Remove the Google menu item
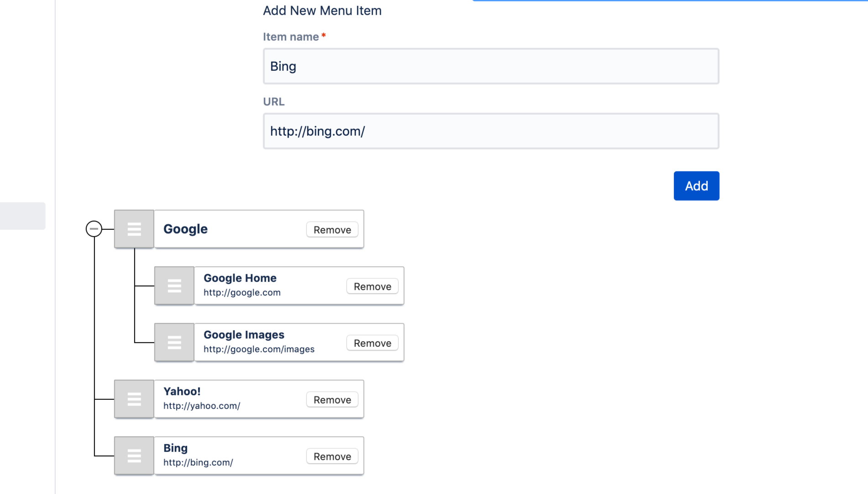Image resolution: width=868 pixels, height=494 pixels. pos(332,230)
